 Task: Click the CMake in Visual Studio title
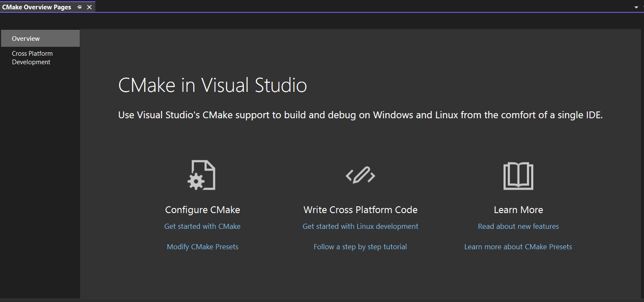pos(212,85)
